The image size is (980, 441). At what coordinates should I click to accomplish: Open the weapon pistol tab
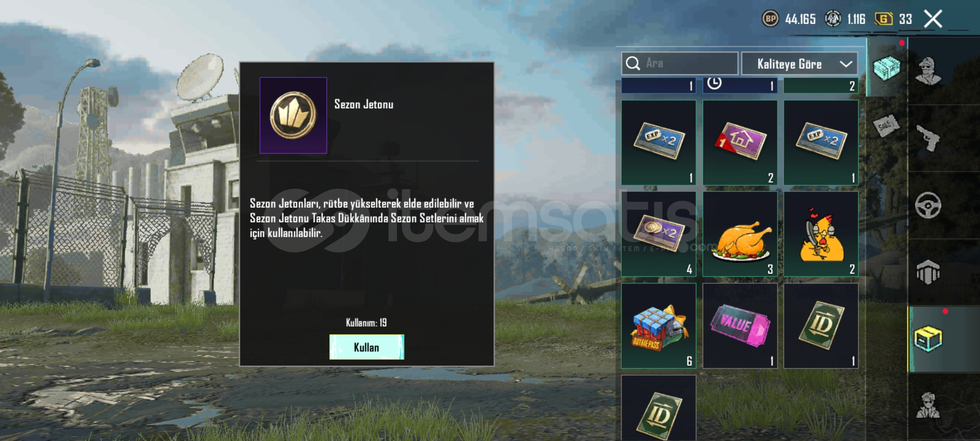click(928, 138)
